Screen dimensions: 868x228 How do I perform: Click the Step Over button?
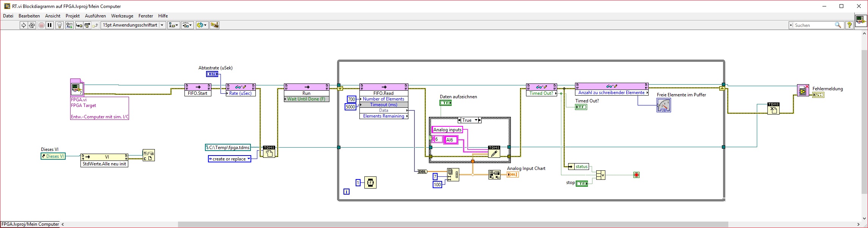point(87,25)
